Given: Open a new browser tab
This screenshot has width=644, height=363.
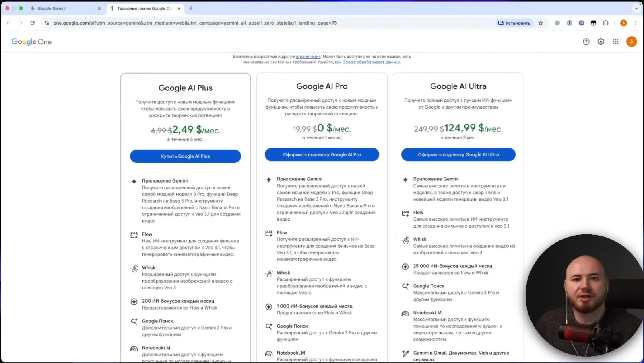Looking at the screenshot, I should click(191, 8).
